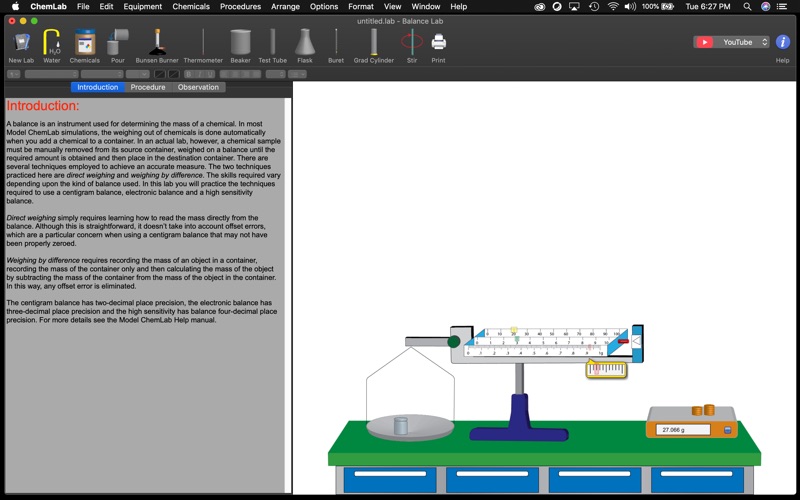Open the line spacing dropdown
This screenshot has width=800, height=500.
276,74
